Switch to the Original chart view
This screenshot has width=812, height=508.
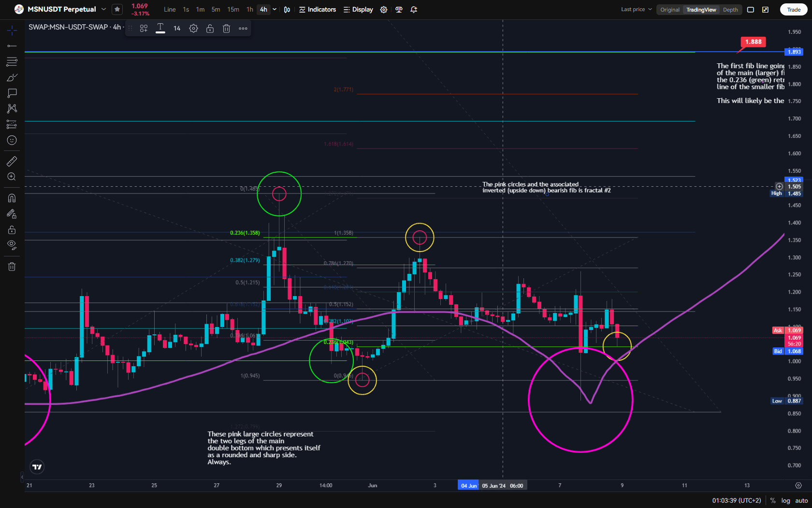tap(670, 10)
